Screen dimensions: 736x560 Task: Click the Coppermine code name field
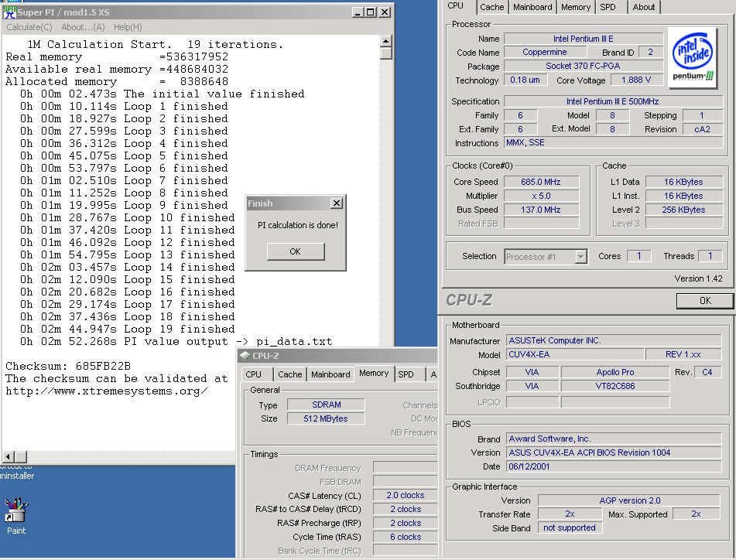tap(545, 52)
